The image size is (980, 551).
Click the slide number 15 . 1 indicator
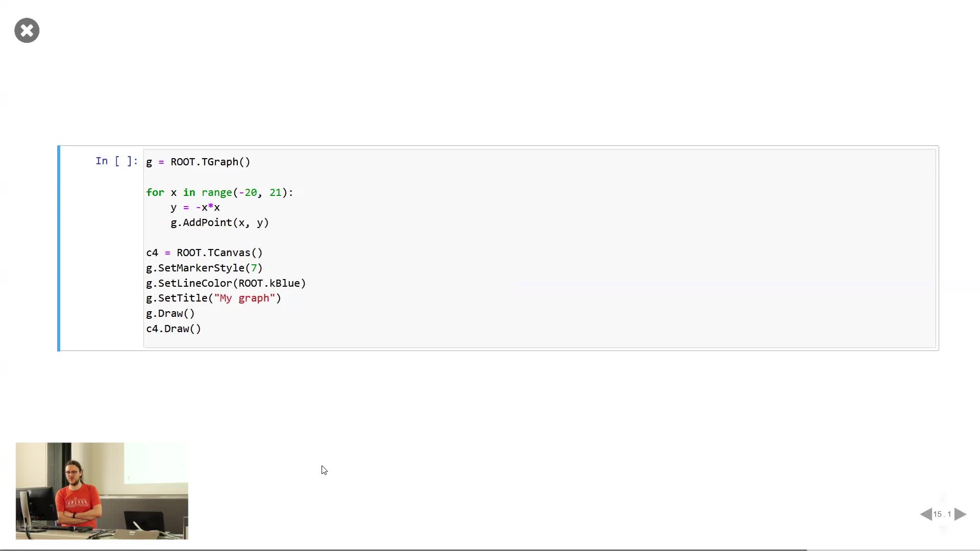coord(942,514)
